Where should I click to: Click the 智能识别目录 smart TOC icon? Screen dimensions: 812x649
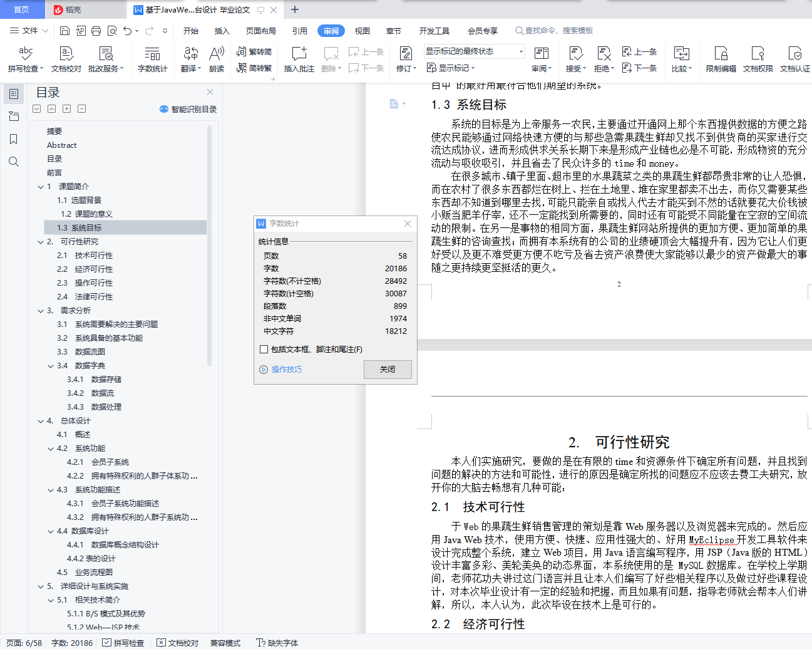164,109
